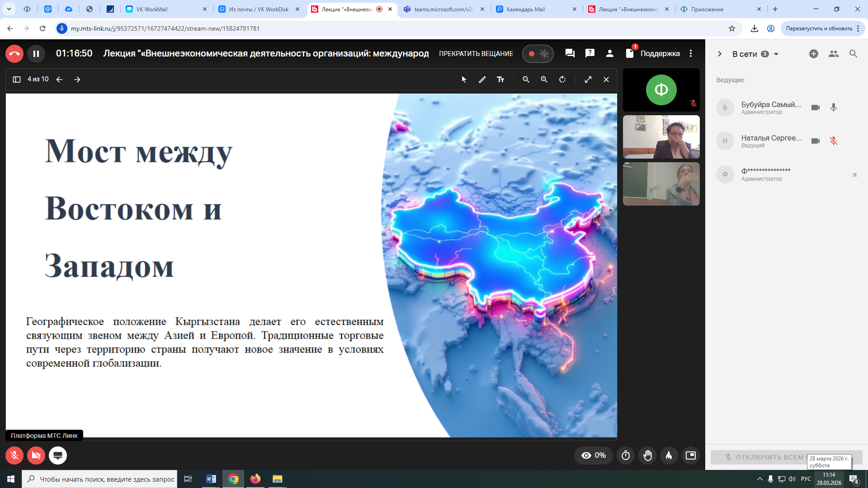Click ПРЕКРАТИТЬ ВЕЩАНИЕ button
868x488 pixels.
(476, 54)
